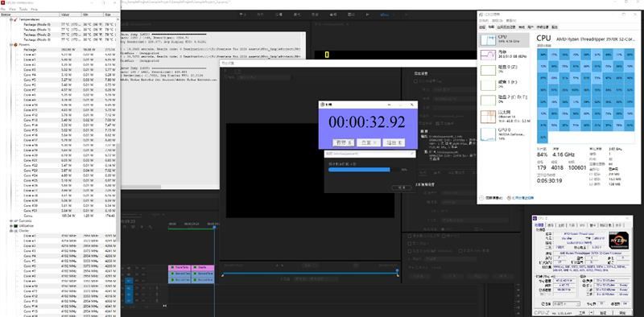
Task: Switch to the Bench tab in CPU-Z
Action: click(605, 225)
